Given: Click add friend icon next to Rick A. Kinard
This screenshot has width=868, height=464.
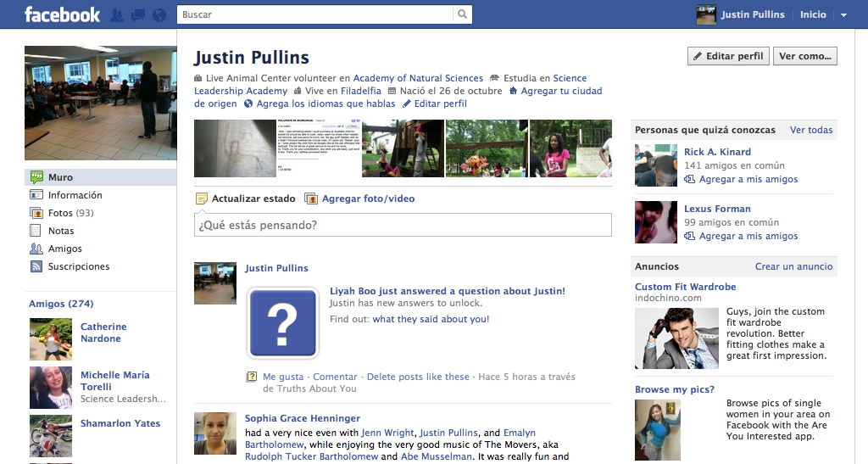Looking at the screenshot, I should (690, 180).
